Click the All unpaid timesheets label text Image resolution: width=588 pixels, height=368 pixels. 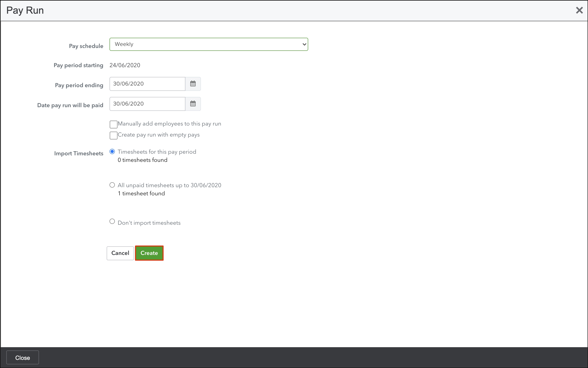tap(169, 185)
